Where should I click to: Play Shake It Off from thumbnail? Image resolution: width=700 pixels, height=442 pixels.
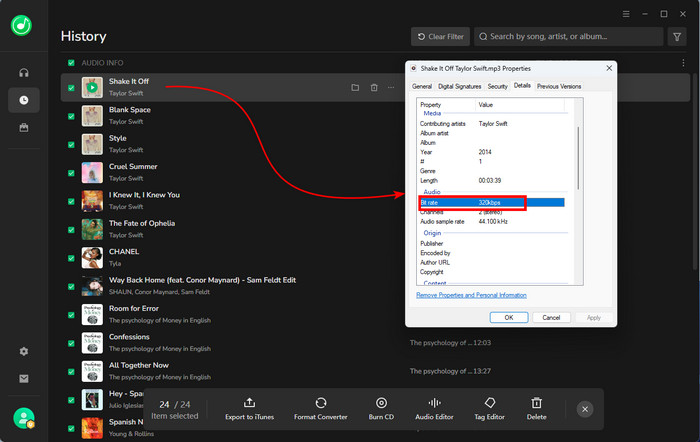pyautogui.click(x=92, y=88)
